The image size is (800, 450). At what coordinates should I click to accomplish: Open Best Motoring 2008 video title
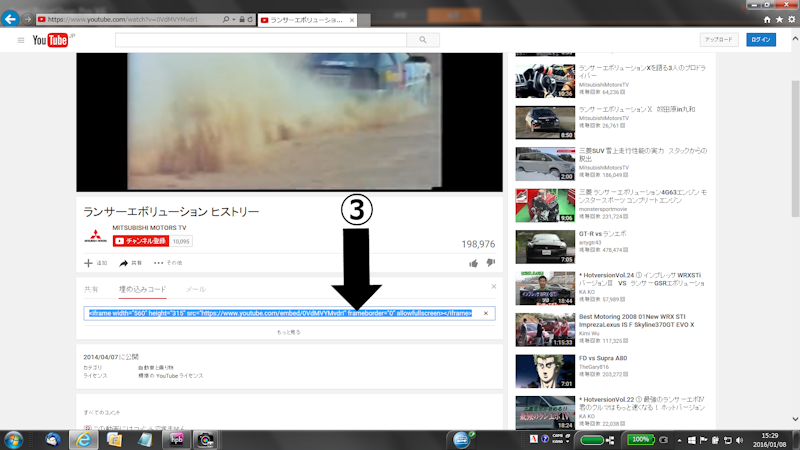point(636,320)
